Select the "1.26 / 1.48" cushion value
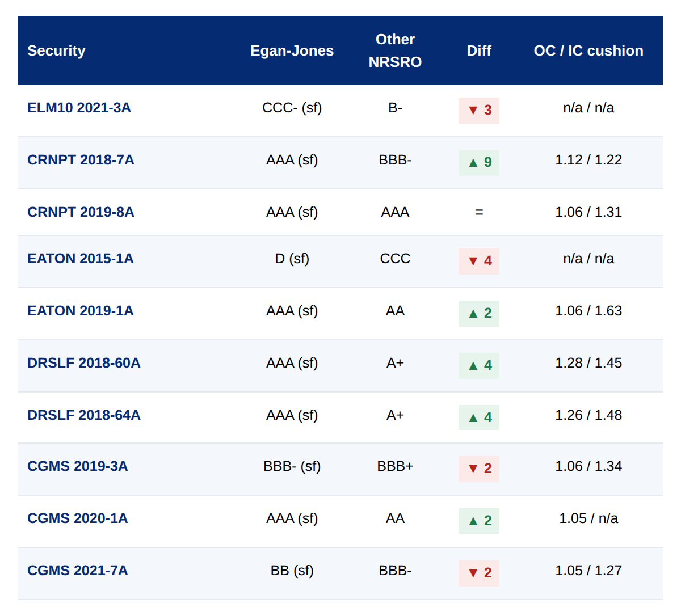681x616 pixels. click(588, 415)
